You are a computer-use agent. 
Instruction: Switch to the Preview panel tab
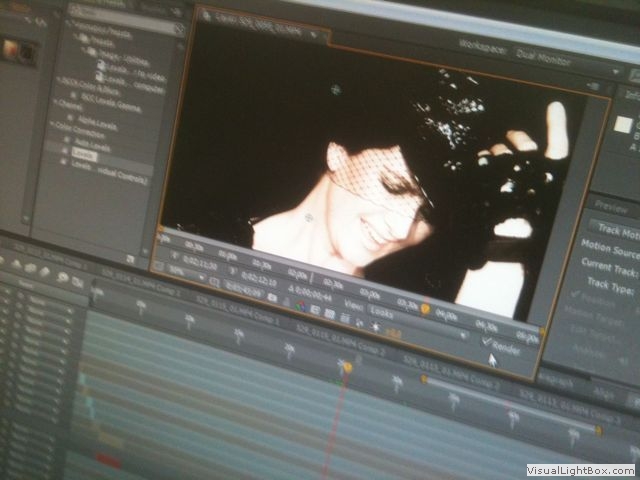[x=612, y=209]
